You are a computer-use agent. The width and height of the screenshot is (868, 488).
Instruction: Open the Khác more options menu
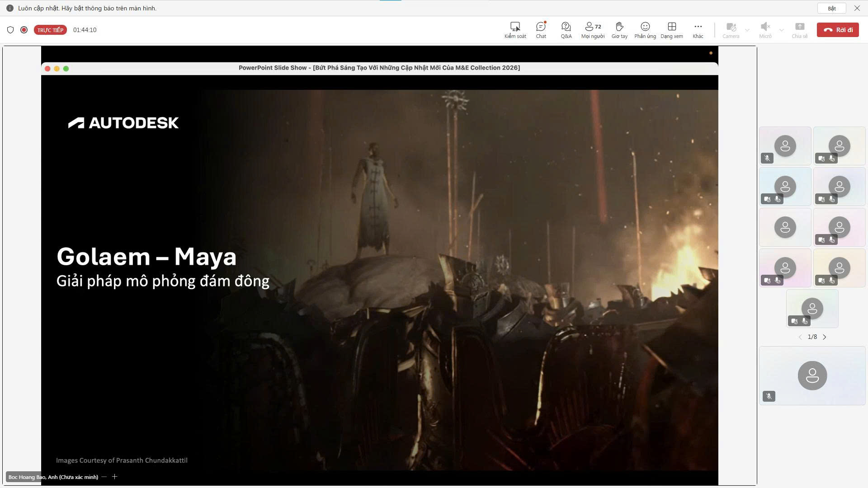pos(698,30)
